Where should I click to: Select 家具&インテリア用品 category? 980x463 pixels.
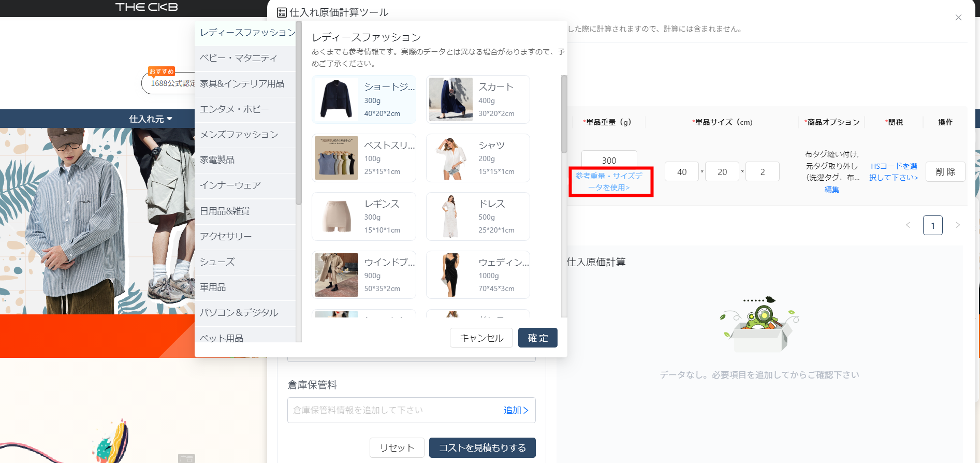(x=245, y=83)
